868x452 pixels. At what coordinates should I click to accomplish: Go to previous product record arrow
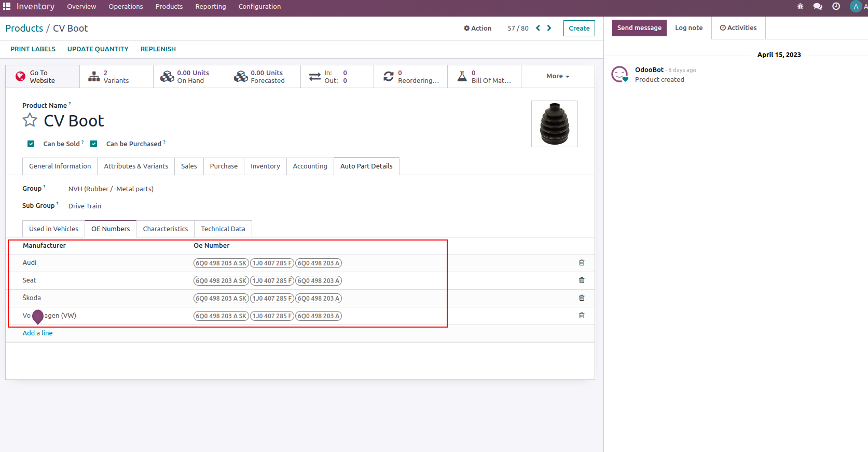538,28
